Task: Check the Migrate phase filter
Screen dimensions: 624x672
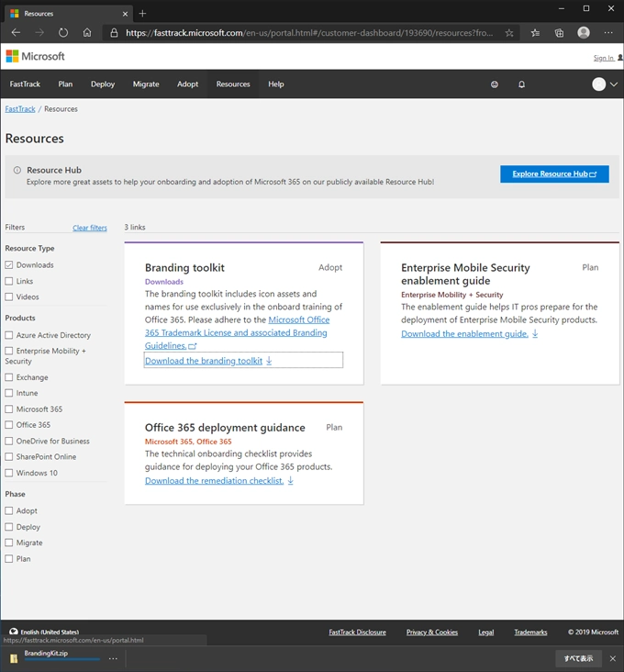Action: [x=9, y=543]
